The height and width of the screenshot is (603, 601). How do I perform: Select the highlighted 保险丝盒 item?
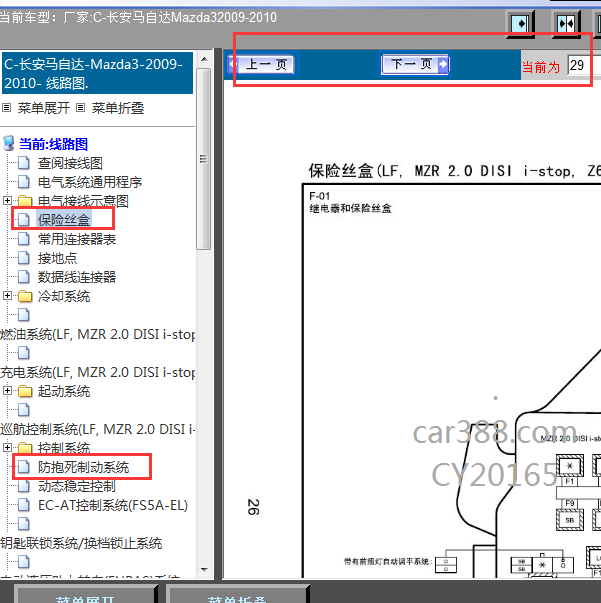click(64, 220)
